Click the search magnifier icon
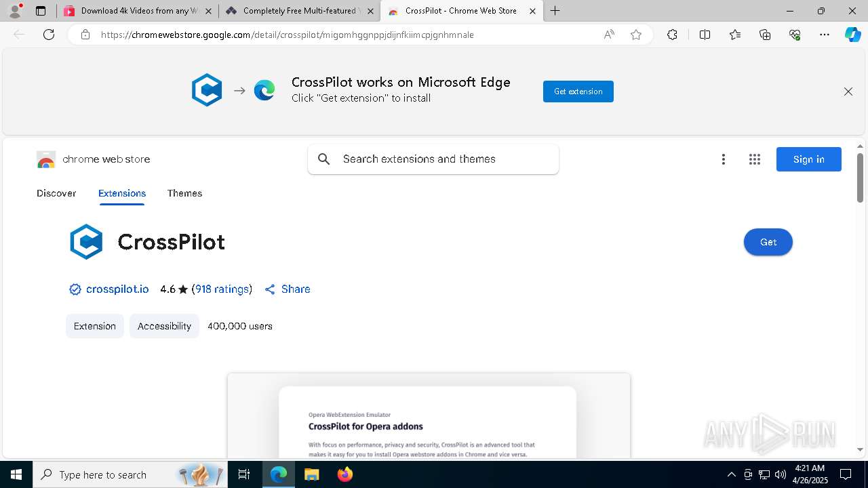The width and height of the screenshot is (868, 488). tap(324, 159)
